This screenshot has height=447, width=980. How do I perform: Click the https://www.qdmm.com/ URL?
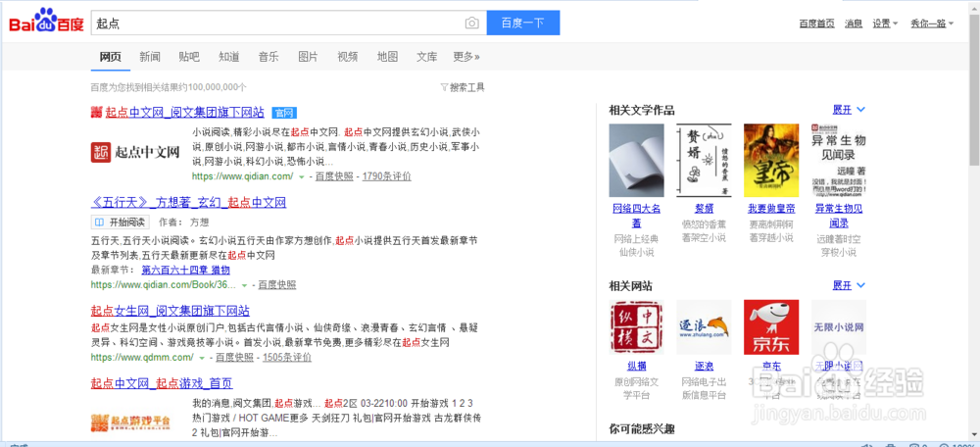[x=142, y=358]
